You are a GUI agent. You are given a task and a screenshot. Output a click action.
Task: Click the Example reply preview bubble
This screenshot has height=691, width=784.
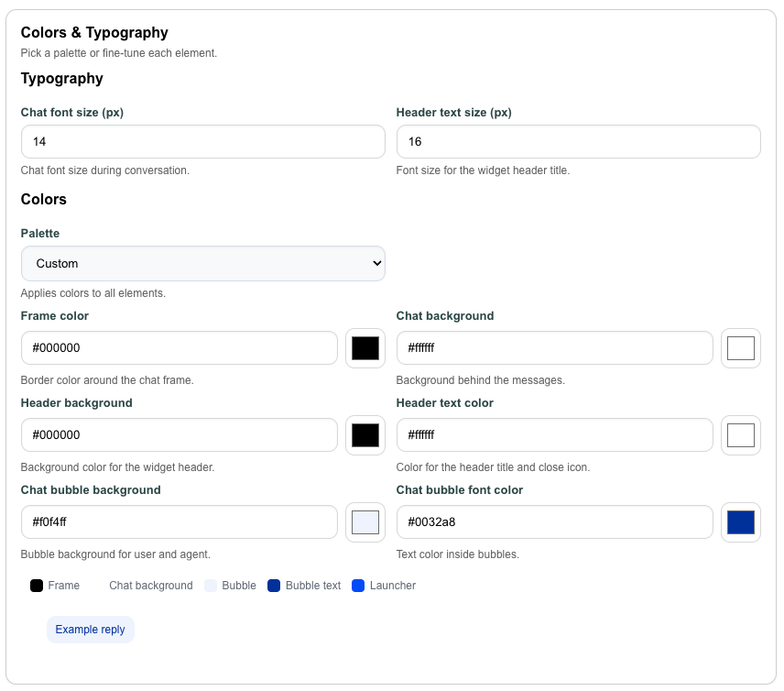[91, 630]
